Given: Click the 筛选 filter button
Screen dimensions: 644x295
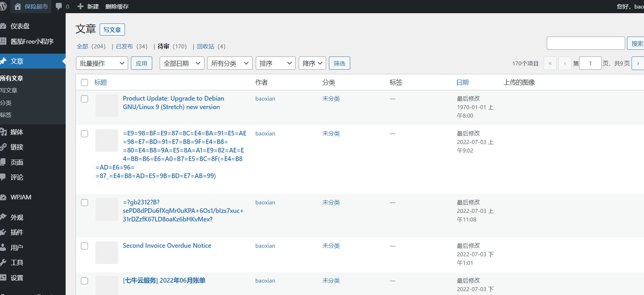Looking at the screenshot, I should tap(339, 63).
